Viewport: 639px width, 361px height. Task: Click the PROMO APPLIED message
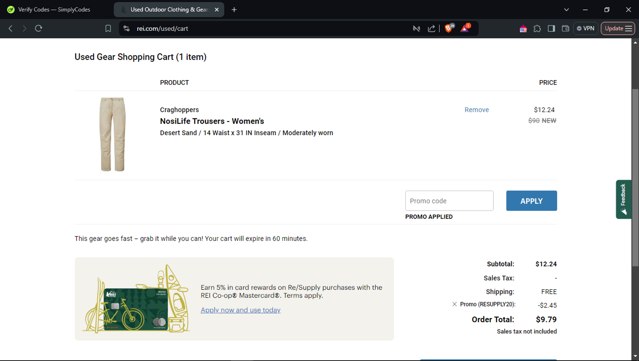point(429,217)
